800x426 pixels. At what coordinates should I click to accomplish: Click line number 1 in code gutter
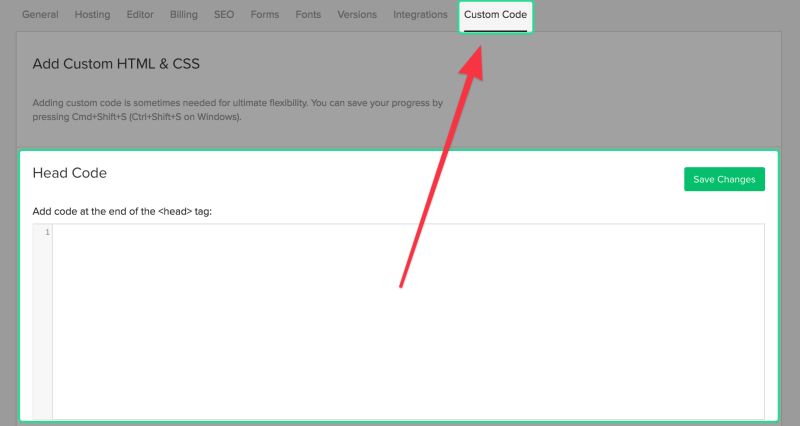[x=47, y=232]
